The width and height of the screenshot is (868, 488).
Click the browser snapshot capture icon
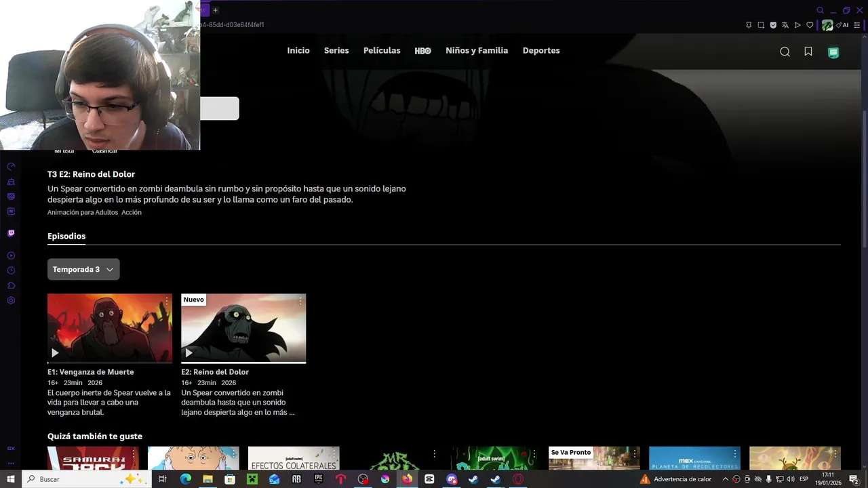click(761, 25)
